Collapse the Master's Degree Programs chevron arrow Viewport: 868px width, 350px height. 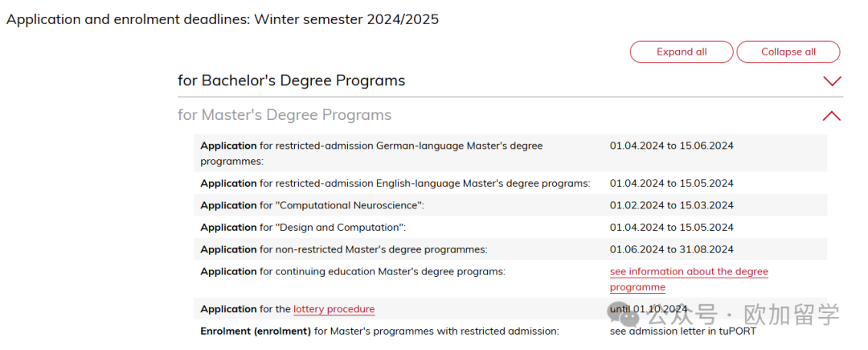coord(832,116)
